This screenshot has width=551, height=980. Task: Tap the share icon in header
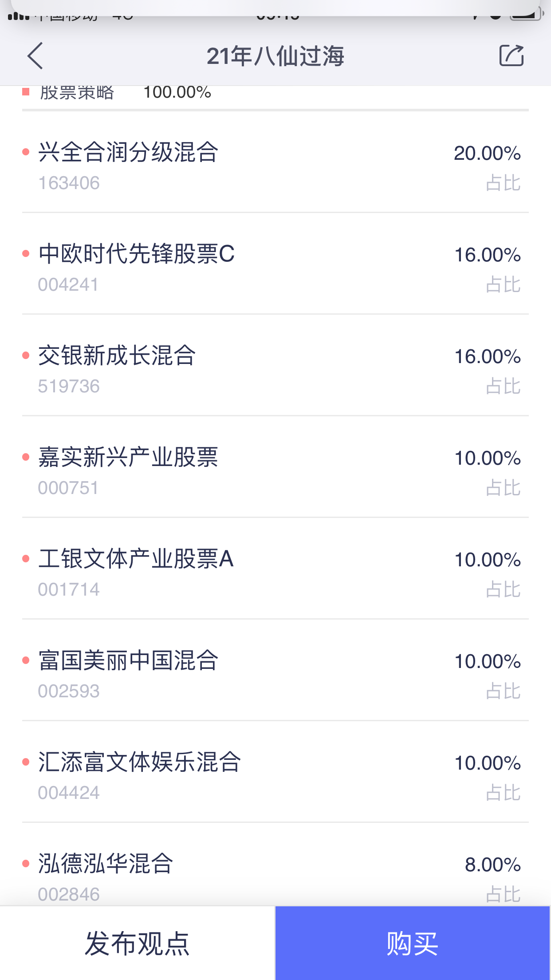pos(511,56)
